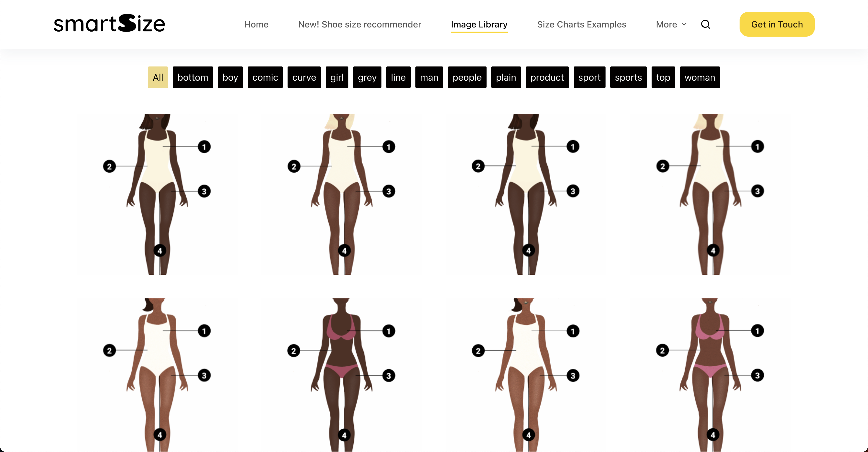Expand the More menu chevron
Image resolution: width=868 pixels, height=452 pixels.
tap(684, 24)
